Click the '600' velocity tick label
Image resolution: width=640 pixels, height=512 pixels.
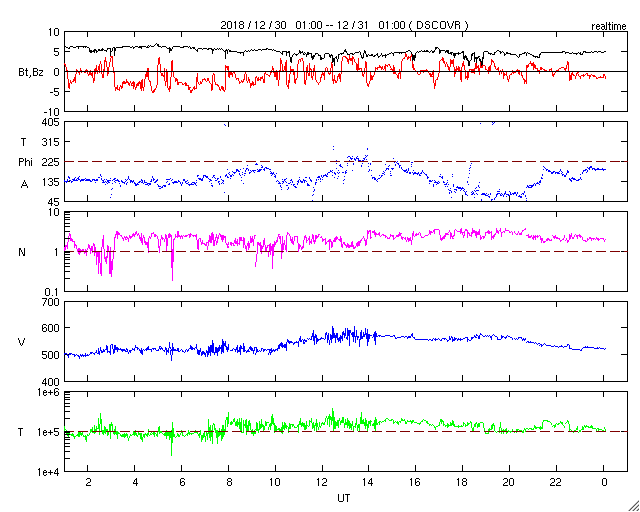point(52,329)
